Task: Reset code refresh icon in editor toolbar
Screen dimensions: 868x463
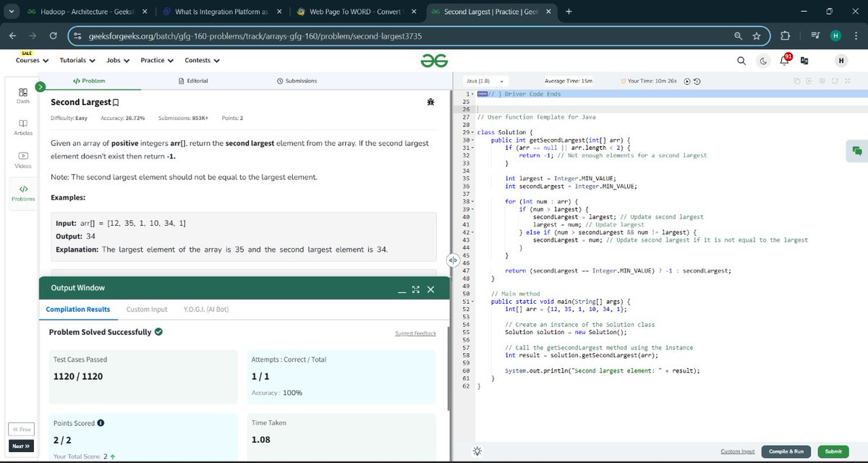Action: [x=834, y=81]
